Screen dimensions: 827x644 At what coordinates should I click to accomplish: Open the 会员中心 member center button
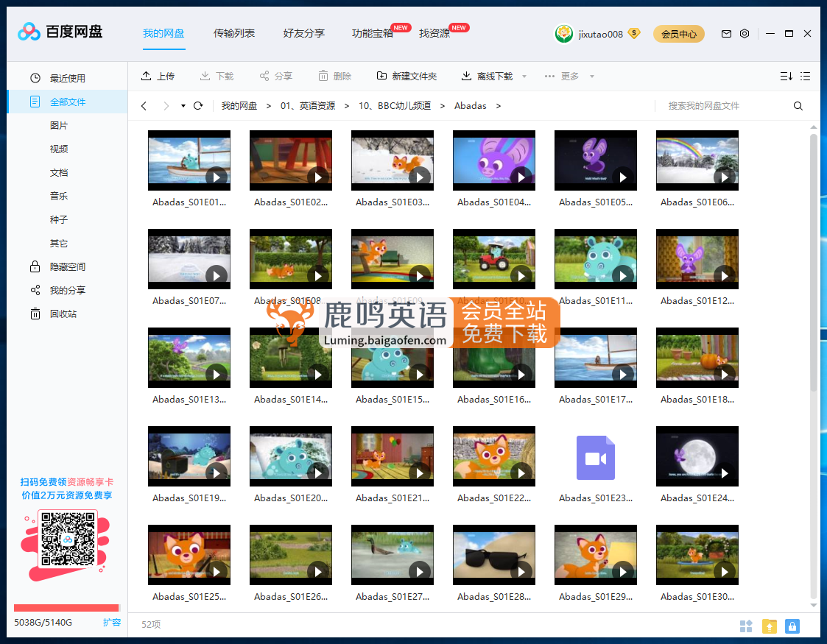point(679,34)
